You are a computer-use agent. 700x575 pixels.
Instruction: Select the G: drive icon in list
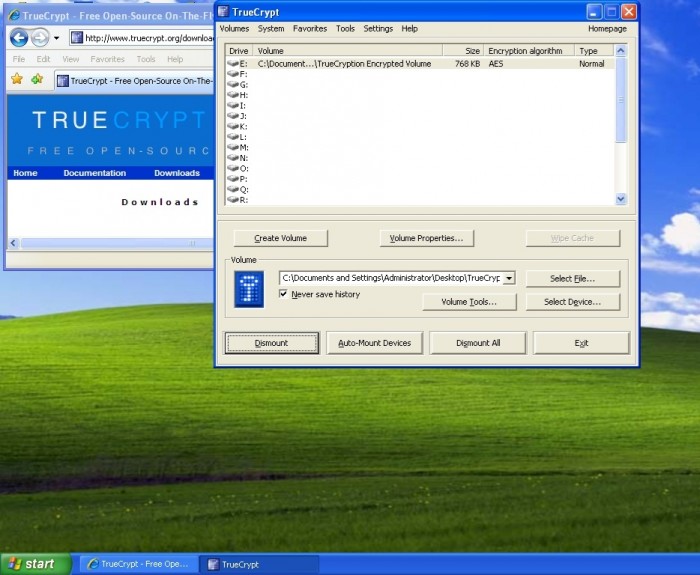pyautogui.click(x=235, y=85)
